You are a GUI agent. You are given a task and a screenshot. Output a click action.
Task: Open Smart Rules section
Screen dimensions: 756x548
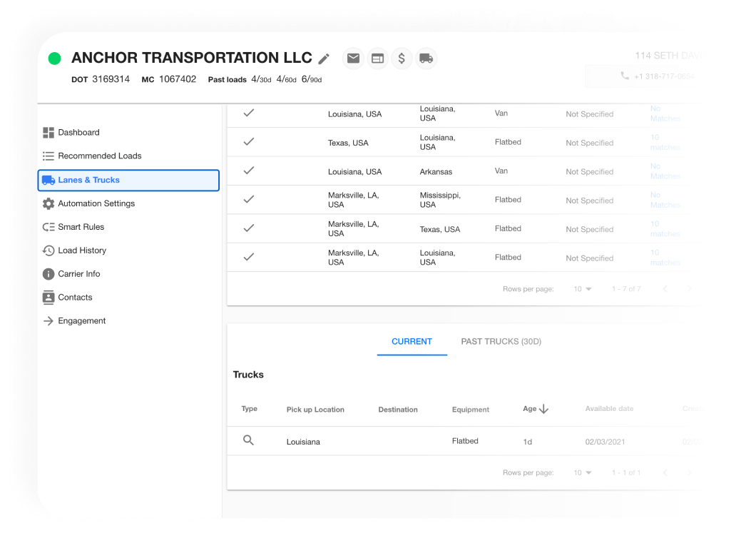[x=81, y=227]
